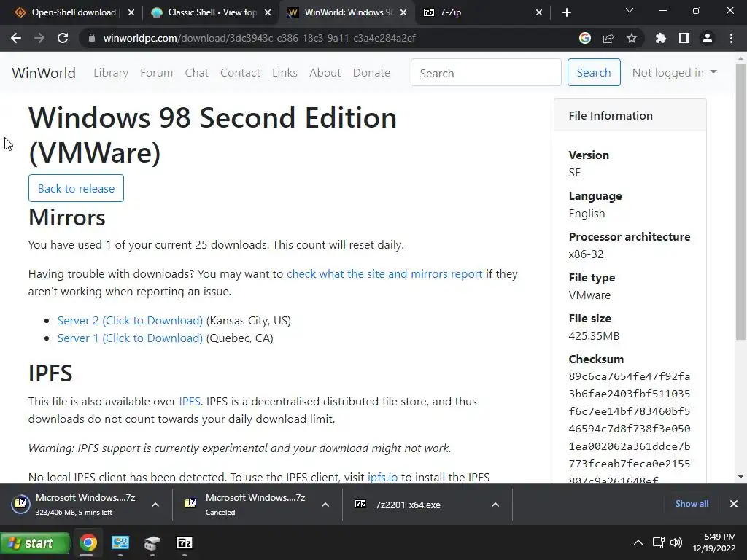
Task: Open Forum in WinWorld navigation
Action: (x=156, y=72)
